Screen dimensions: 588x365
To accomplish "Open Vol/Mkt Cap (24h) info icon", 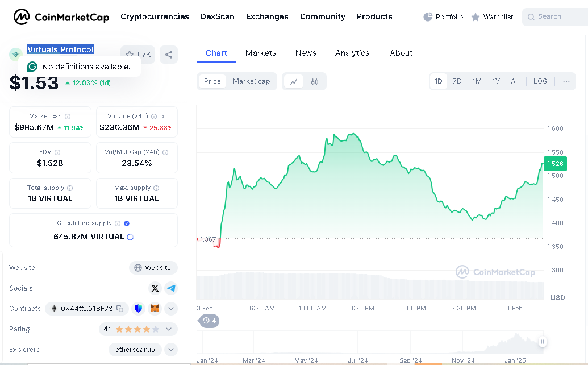I will tap(165, 152).
